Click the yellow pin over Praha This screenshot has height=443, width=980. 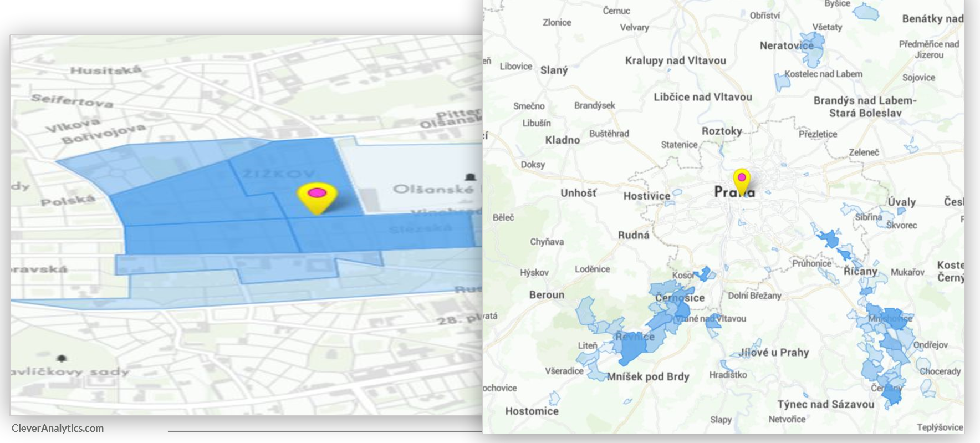[x=742, y=181]
